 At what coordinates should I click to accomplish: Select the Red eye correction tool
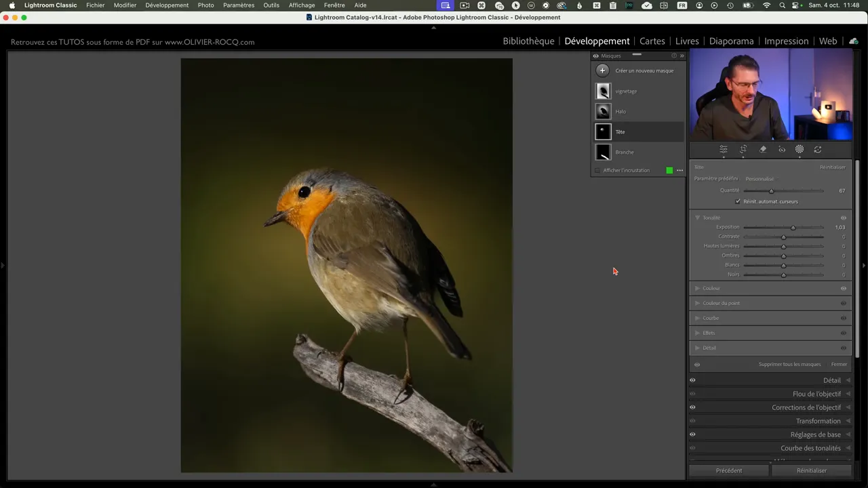782,149
